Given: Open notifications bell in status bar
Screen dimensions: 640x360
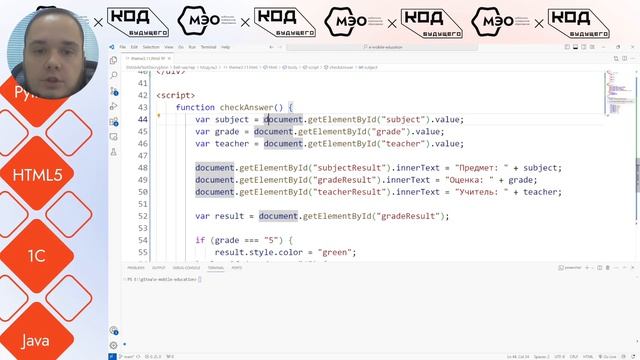Looking at the screenshot, I should [x=633, y=357].
